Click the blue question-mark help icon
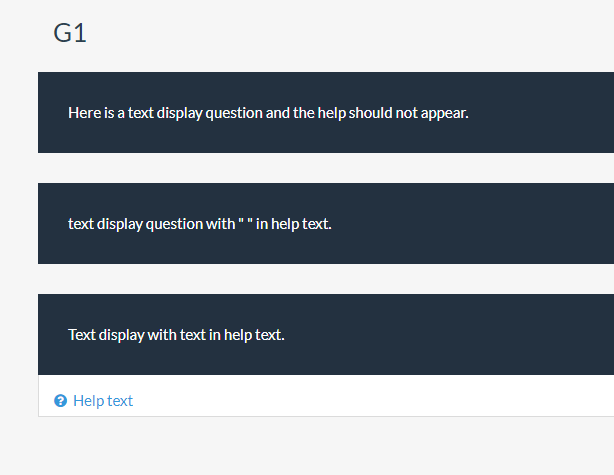This screenshot has height=475, width=614. 60,401
